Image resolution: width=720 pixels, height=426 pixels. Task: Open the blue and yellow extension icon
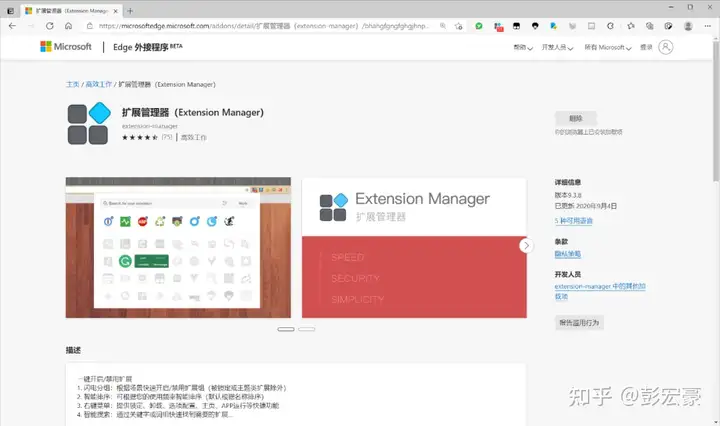click(x=554, y=26)
